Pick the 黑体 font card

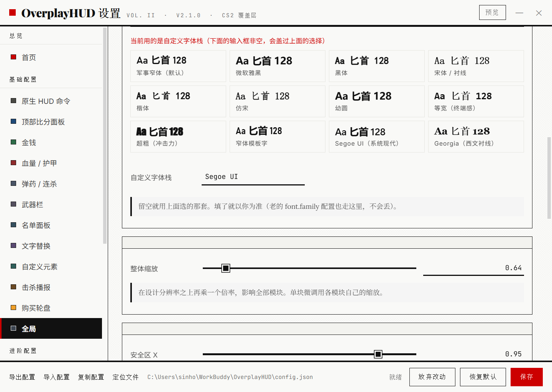[x=377, y=66]
